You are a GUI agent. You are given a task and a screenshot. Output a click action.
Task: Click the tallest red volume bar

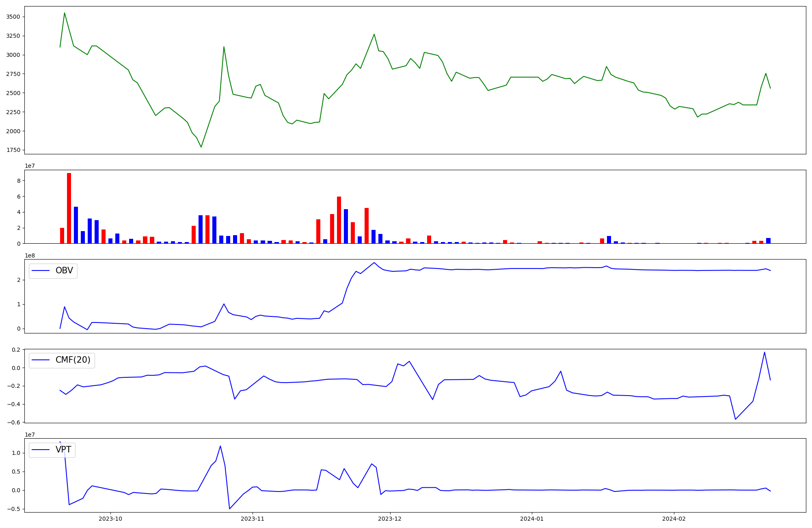point(69,208)
